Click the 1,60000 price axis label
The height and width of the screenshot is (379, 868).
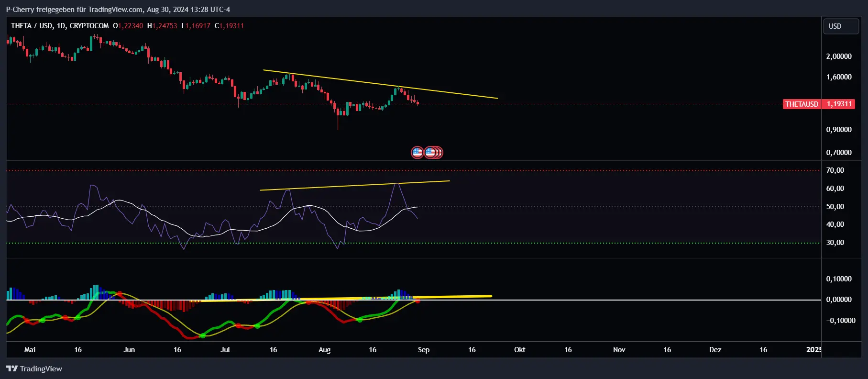point(839,77)
